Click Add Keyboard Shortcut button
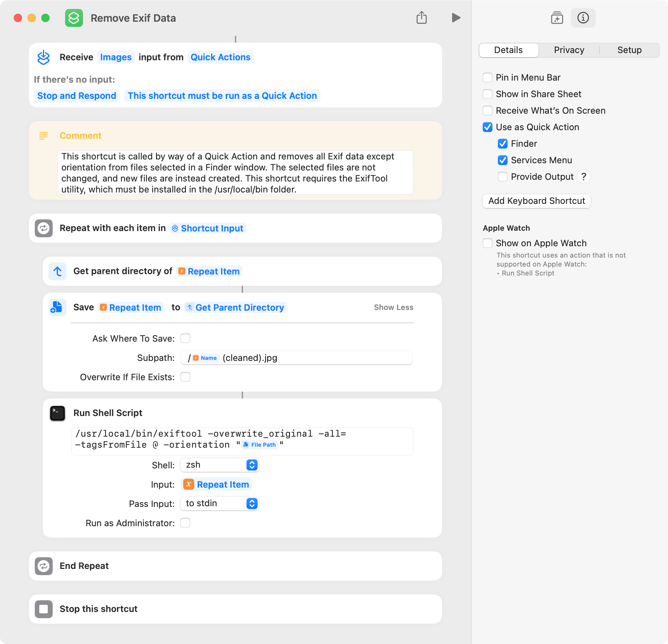The width and height of the screenshot is (668, 644). click(537, 201)
